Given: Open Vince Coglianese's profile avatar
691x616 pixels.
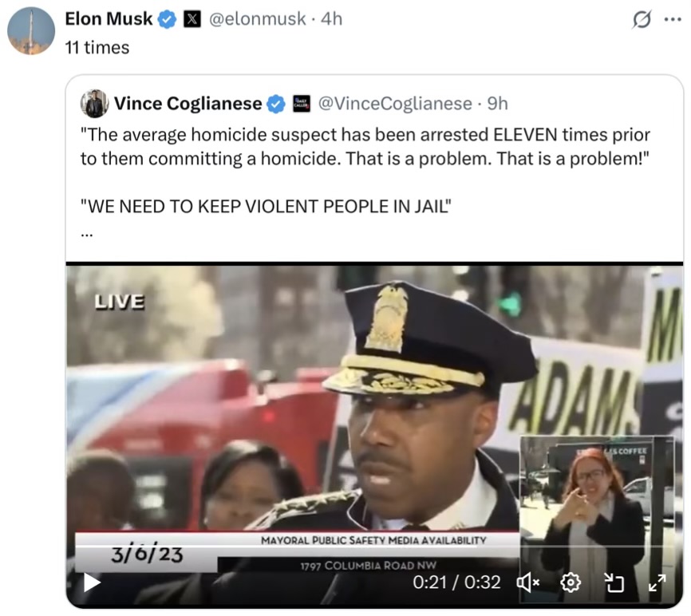Looking at the screenshot, I should 94,104.
